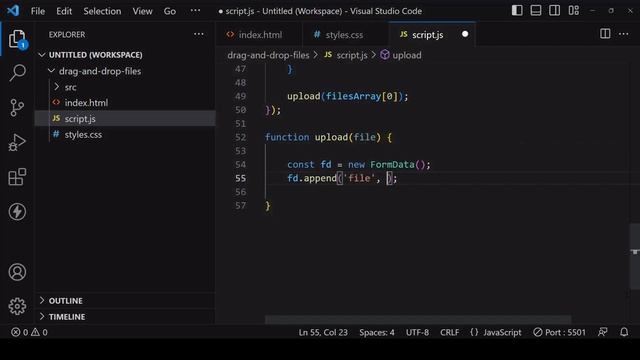
Task: Switch to the styles.css tab
Action: tap(343, 35)
